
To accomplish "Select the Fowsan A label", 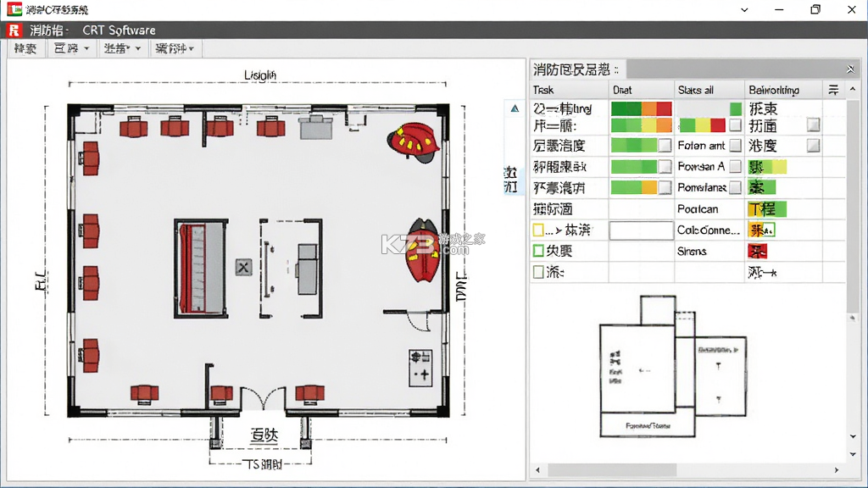I will point(701,167).
